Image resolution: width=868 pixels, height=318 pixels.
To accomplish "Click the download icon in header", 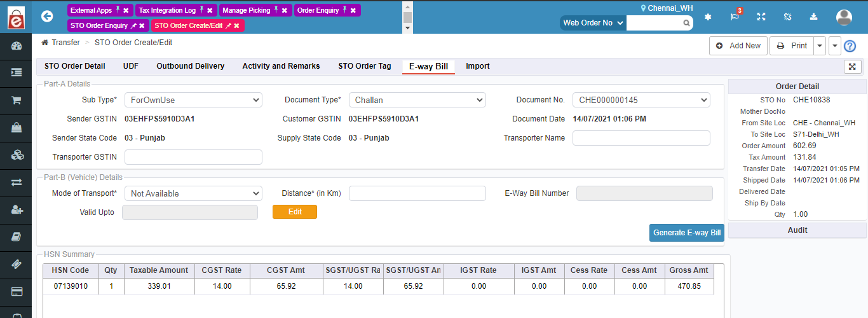I will pyautogui.click(x=814, y=17).
